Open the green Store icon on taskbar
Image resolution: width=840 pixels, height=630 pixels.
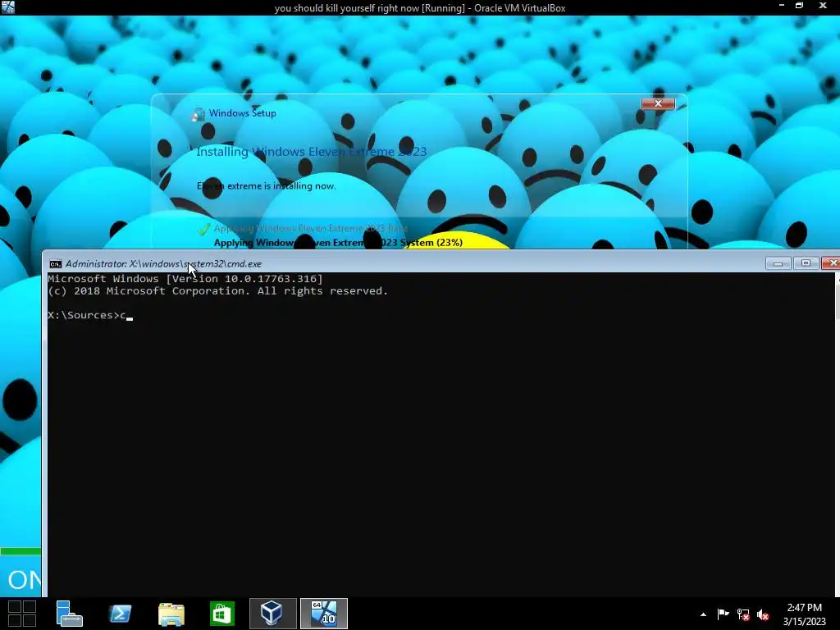(x=221, y=614)
